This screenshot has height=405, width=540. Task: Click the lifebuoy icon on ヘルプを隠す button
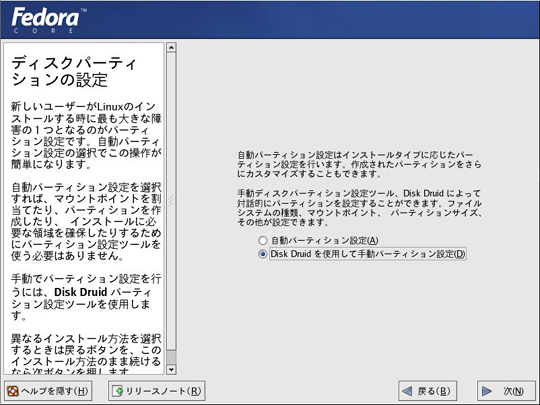coord(13,391)
